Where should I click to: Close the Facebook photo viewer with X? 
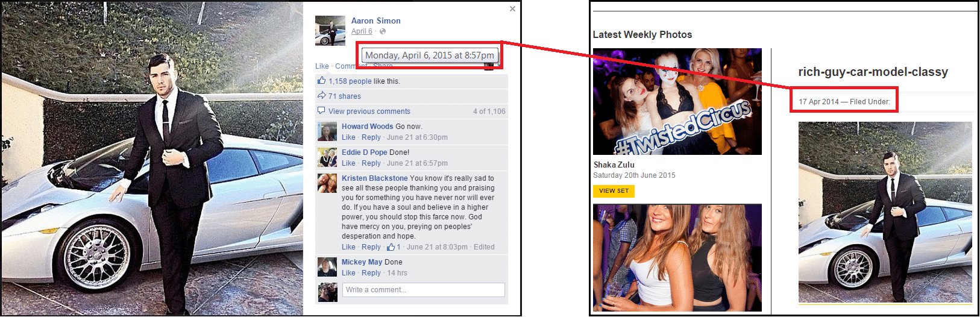tap(512, 8)
